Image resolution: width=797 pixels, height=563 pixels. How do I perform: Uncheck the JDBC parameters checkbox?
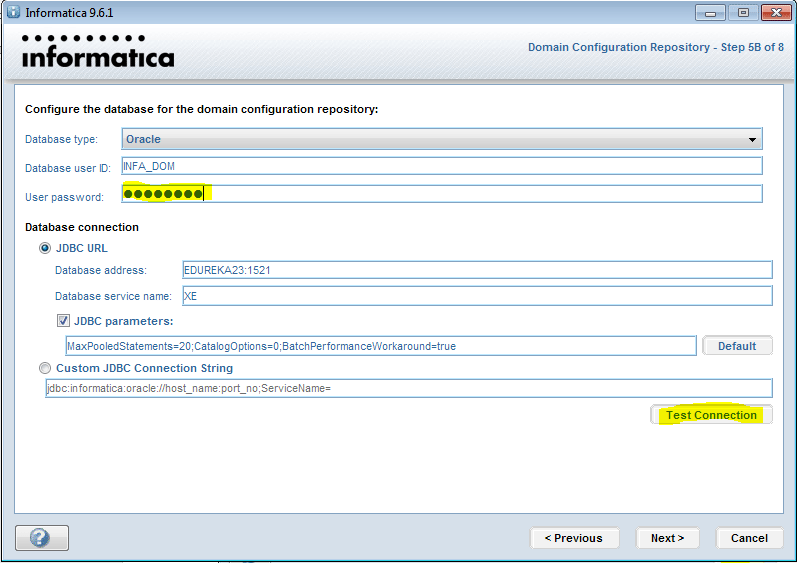[x=63, y=321]
